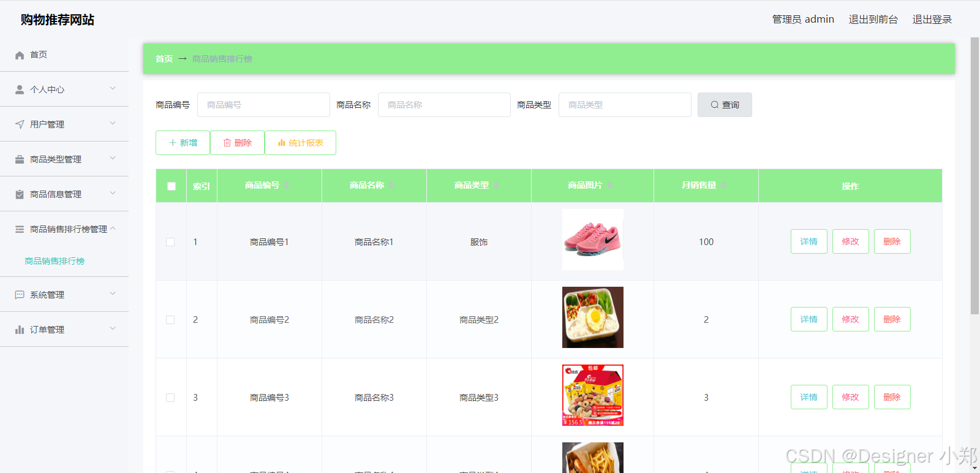Open the 用户管理 menu item

[x=64, y=124]
